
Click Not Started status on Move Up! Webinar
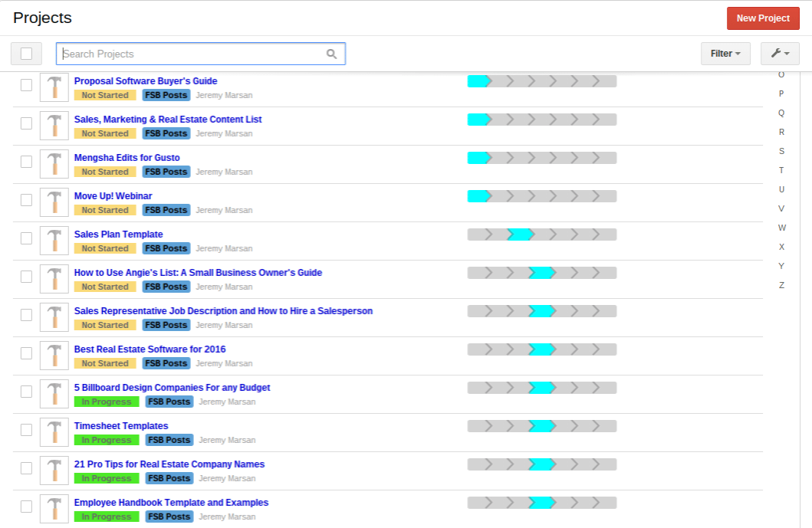(x=105, y=210)
